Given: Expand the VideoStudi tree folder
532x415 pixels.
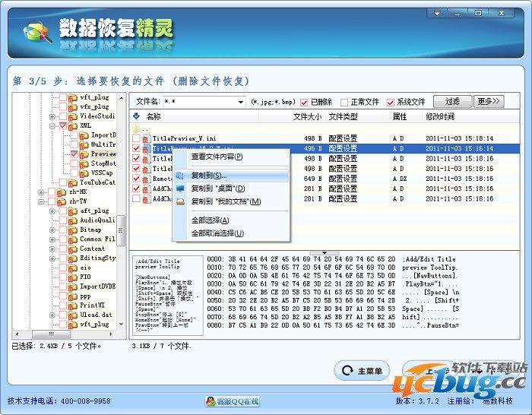Looking at the screenshot, I should [52, 116].
